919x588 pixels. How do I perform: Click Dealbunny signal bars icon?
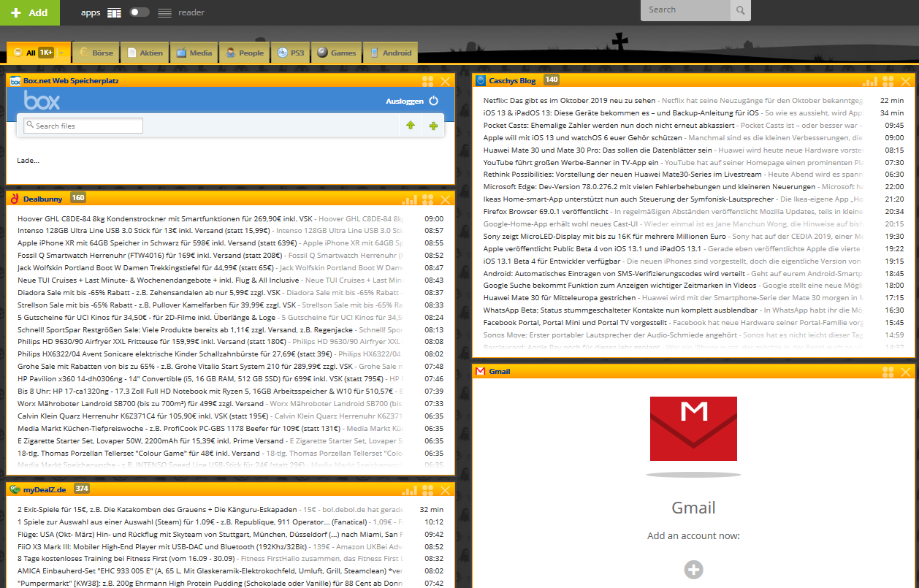(x=409, y=199)
